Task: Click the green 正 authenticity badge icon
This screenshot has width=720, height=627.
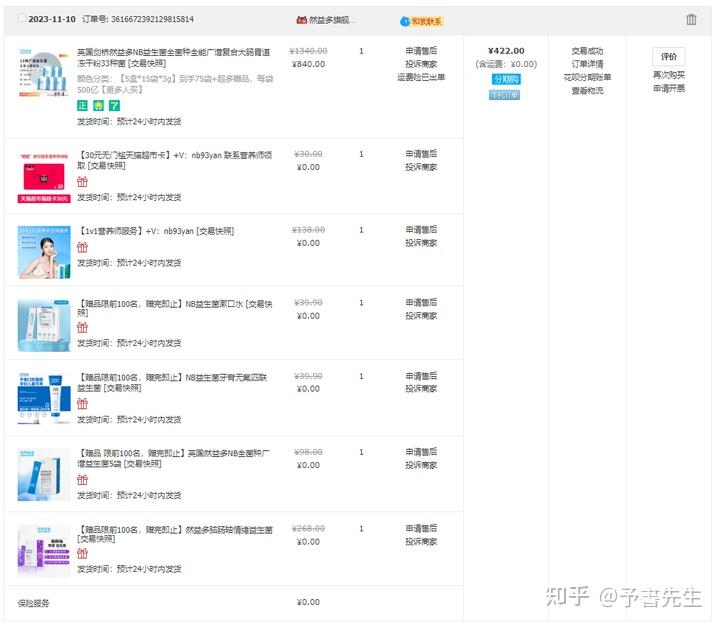Action: pyautogui.click(x=82, y=106)
